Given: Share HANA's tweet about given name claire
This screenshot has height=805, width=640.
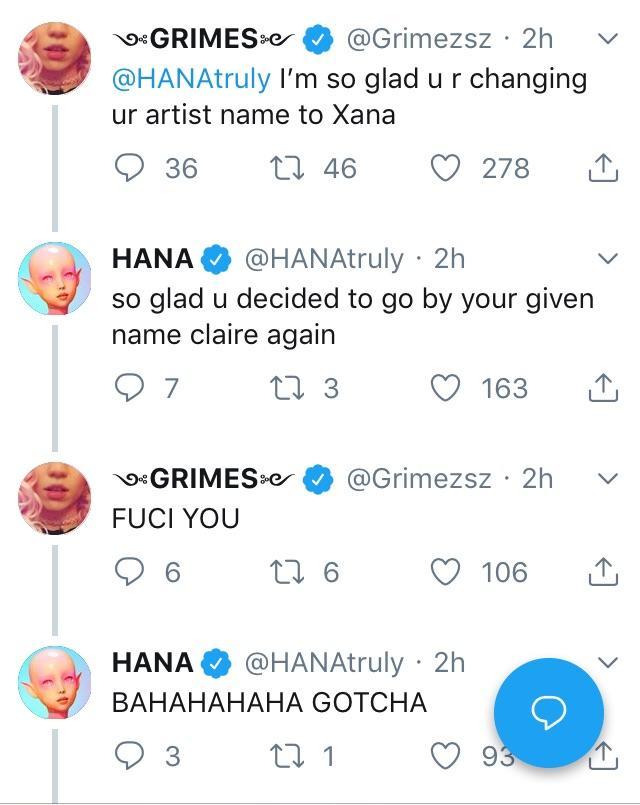Looking at the screenshot, I should [x=600, y=388].
